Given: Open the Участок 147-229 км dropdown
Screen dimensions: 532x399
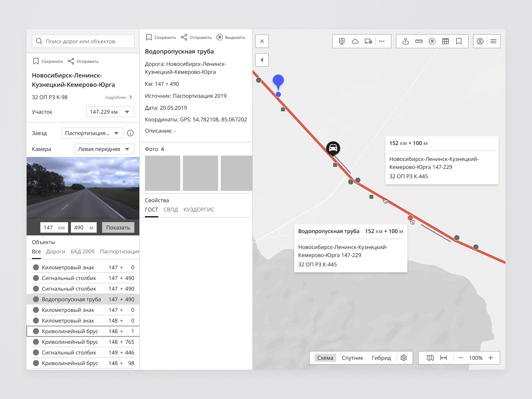Looking at the screenshot, I should (x=110, y=112).
